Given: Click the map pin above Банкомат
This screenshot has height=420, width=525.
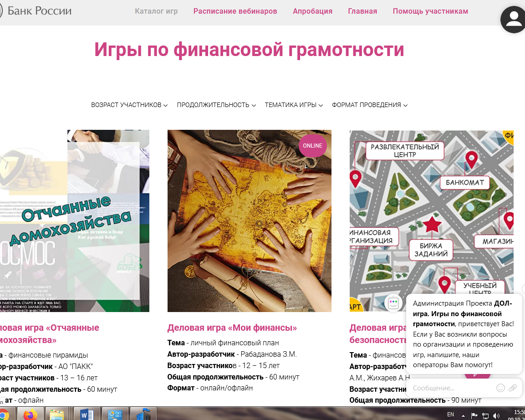Looking at the screenshot, I should [471, 159].
